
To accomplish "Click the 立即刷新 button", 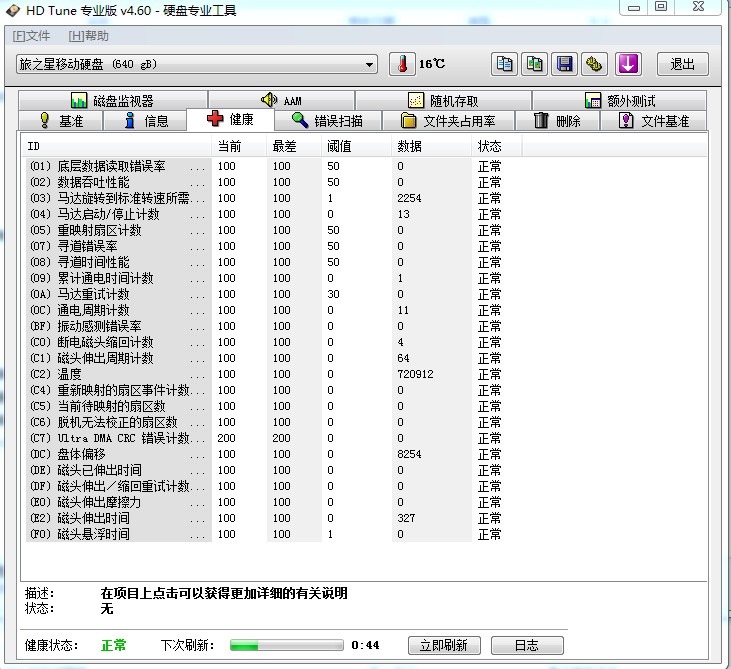I will point(444,645).
